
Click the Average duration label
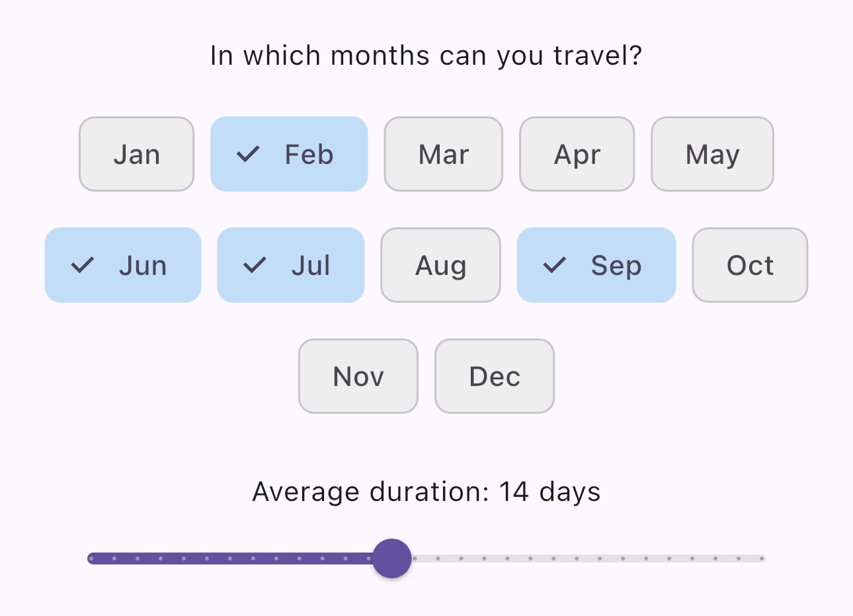(426, 492)
